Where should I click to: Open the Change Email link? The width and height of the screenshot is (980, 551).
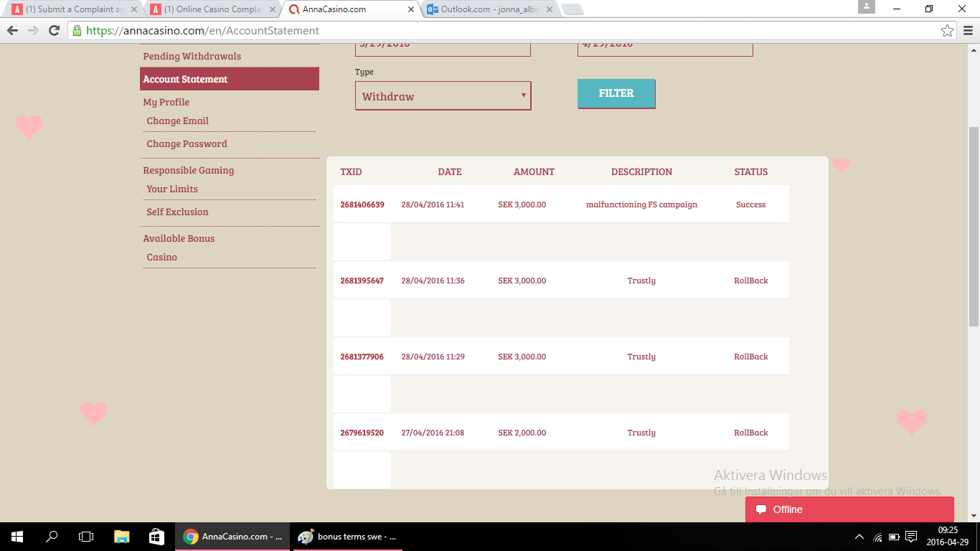pos(178,121)
